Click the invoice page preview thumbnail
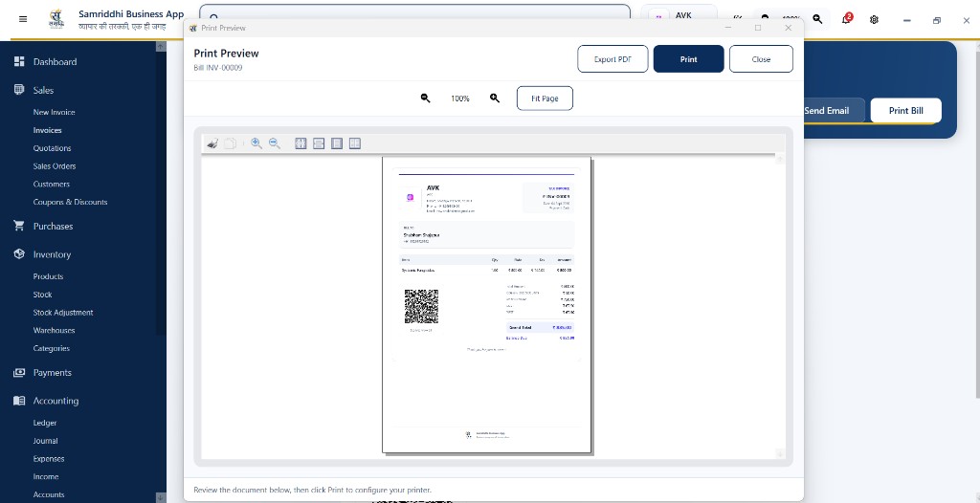Viewport: 980px width, 503px height. pos(487,304)
